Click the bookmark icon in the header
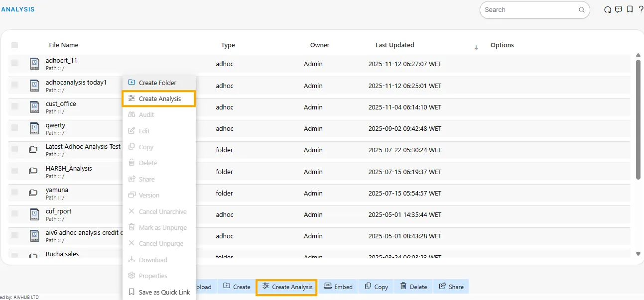The width and height of the screenshot is (644, 300). pyautogui.click(x=630, y=9)
